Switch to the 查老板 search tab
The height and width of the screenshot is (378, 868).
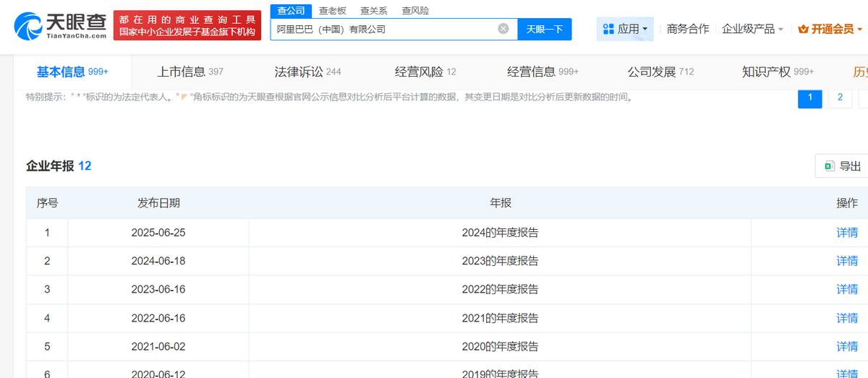333,11
